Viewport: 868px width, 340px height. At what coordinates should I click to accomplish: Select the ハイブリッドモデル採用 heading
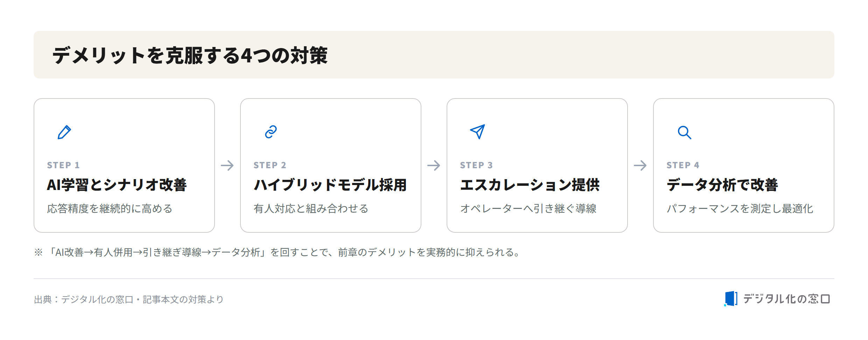330,185
